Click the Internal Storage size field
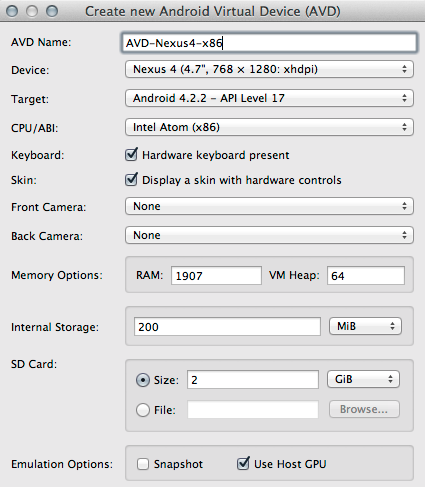This screenshot has height=487, width=425. tap(227, 327)
